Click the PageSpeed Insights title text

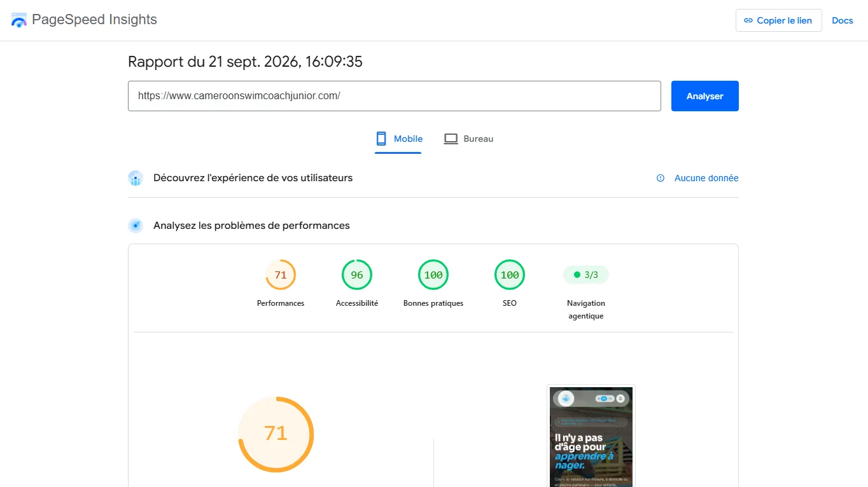click(94, 20)
